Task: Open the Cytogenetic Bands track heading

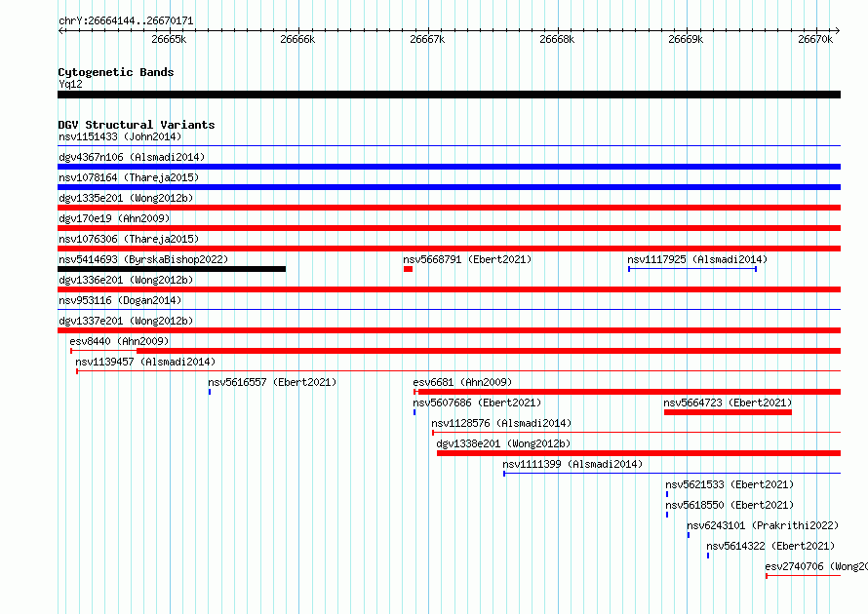Action: click(116, 72)
